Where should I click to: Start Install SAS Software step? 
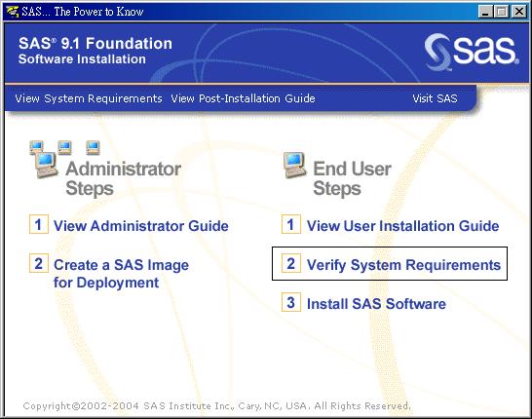point(376,304)
